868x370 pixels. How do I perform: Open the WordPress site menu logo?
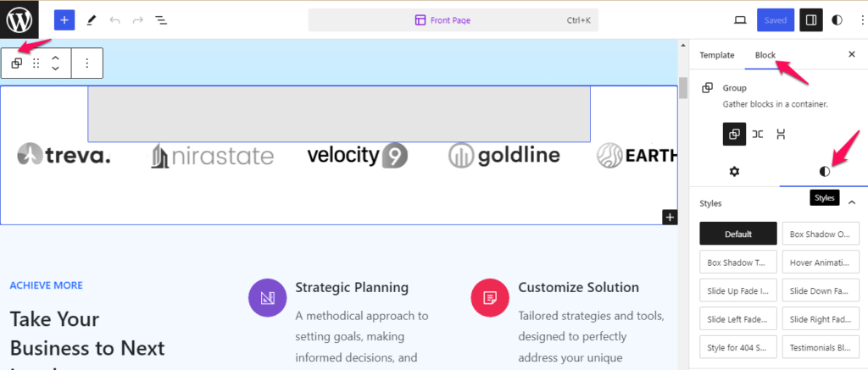pyautogui.click(x=19, y=20)
